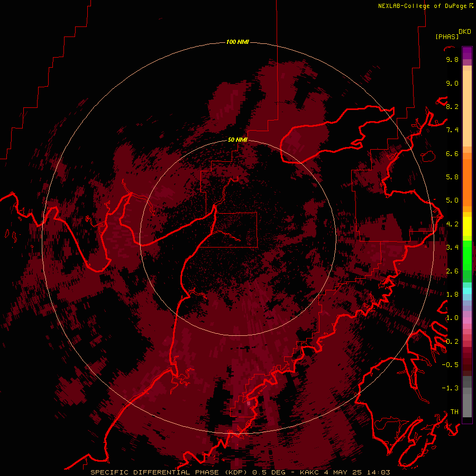
Task: Click the 4 MAY 25 14:03 timestamp
Action: click(x=356, y=472)
